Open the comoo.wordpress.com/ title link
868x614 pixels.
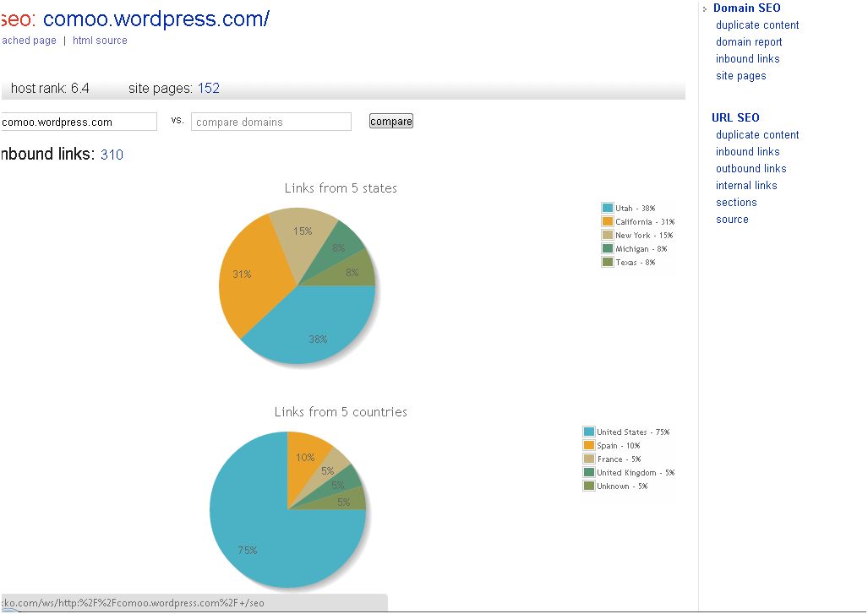click(x=156, y=18)
